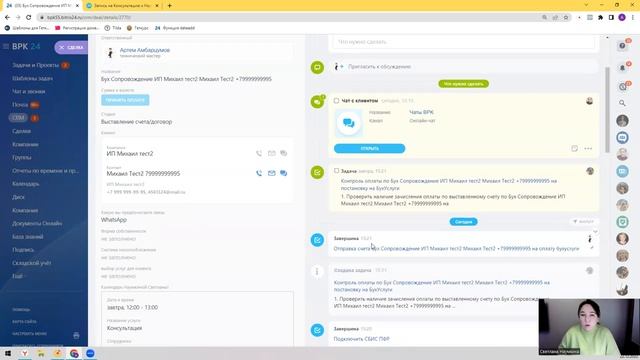
Task: Tick the Чат с клиентом checkbox
Action: coord(336,100)
